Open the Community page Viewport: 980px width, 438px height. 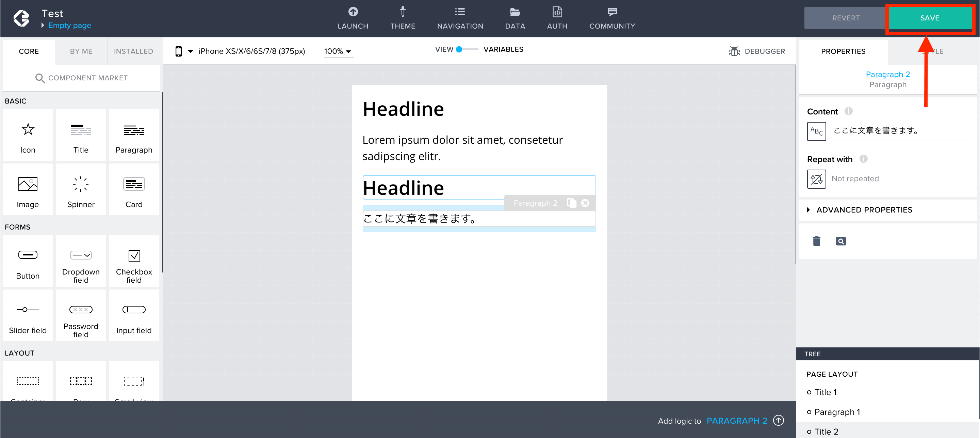tap(612, 18)
